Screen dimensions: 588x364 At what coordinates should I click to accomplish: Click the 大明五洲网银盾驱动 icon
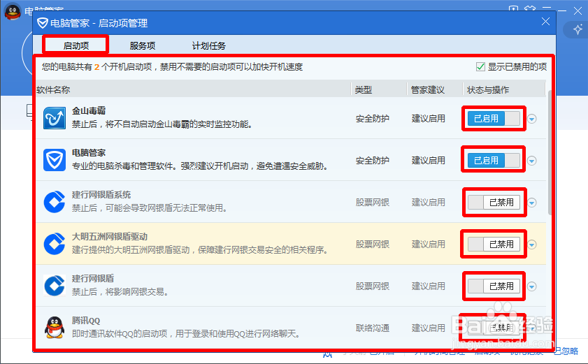tap(55, 244)
